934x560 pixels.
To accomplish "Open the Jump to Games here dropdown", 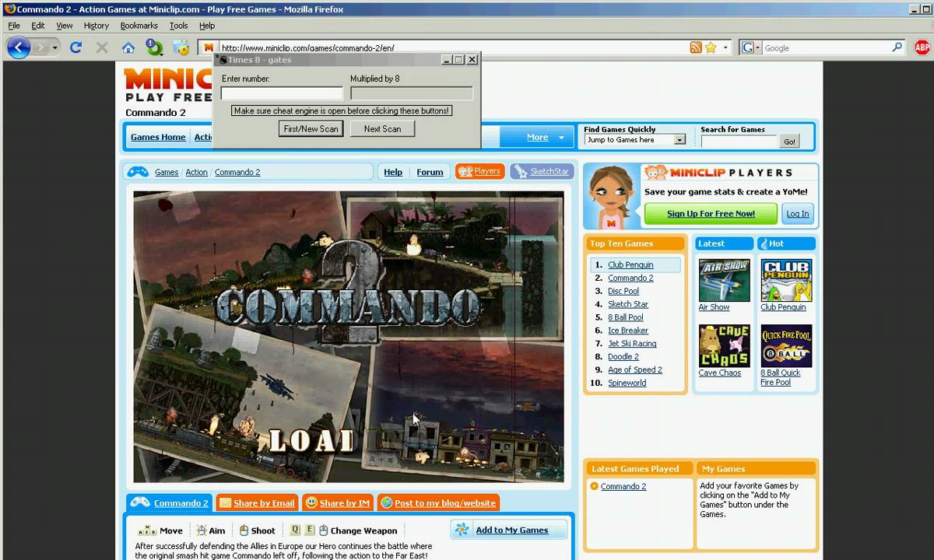I will [x=679, y=140].
